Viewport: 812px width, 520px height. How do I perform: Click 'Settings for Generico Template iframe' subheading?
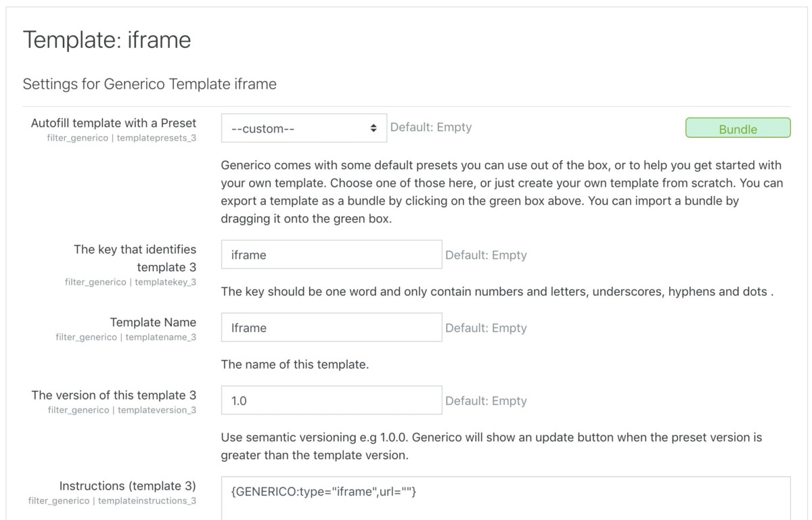(x=150, y=85)
